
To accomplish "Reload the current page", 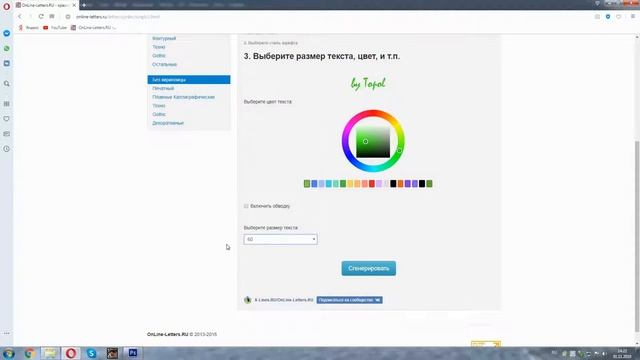I will (x=41, y=17).
